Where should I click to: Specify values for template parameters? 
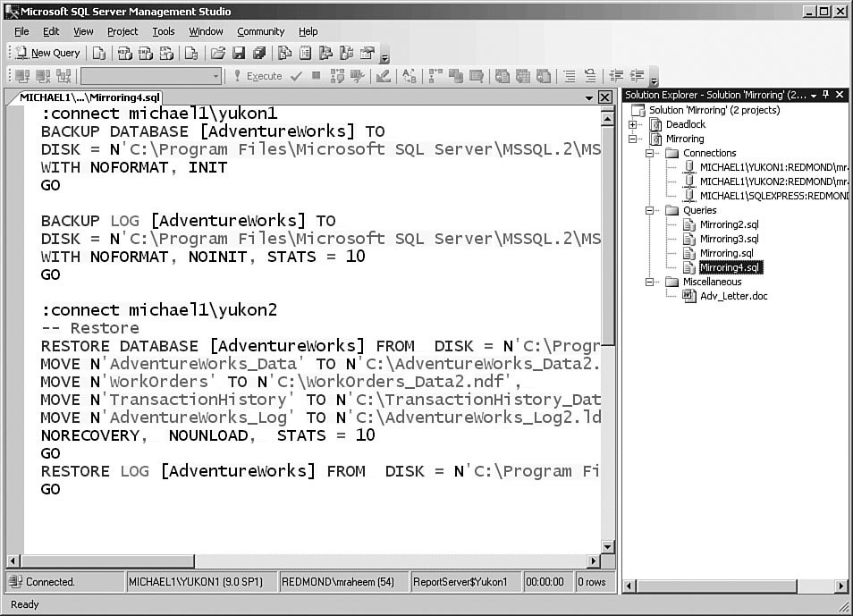coord(410,76)
